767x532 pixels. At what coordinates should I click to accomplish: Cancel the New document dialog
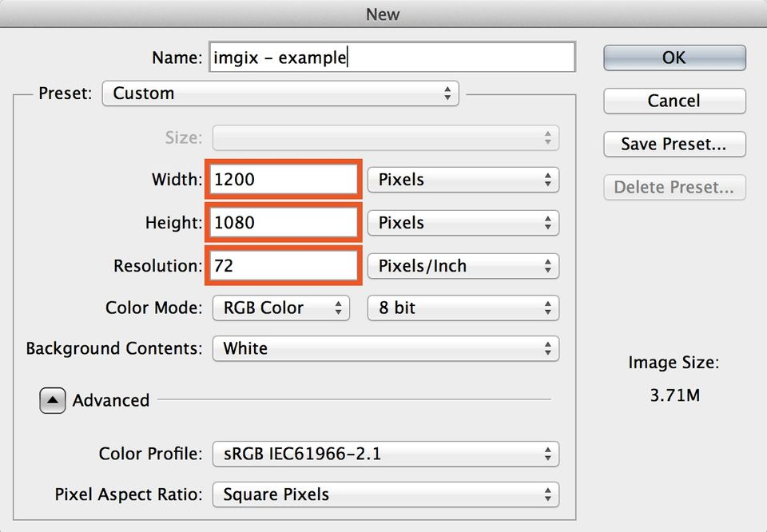[x=674, y=101]
